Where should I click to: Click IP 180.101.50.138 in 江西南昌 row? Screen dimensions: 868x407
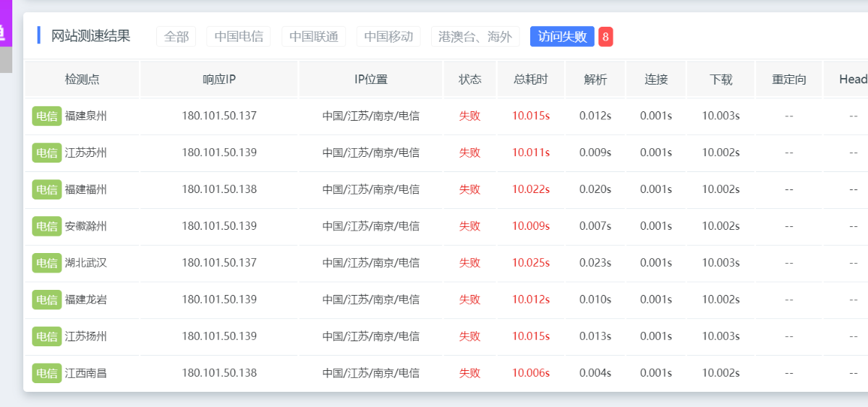219,373
